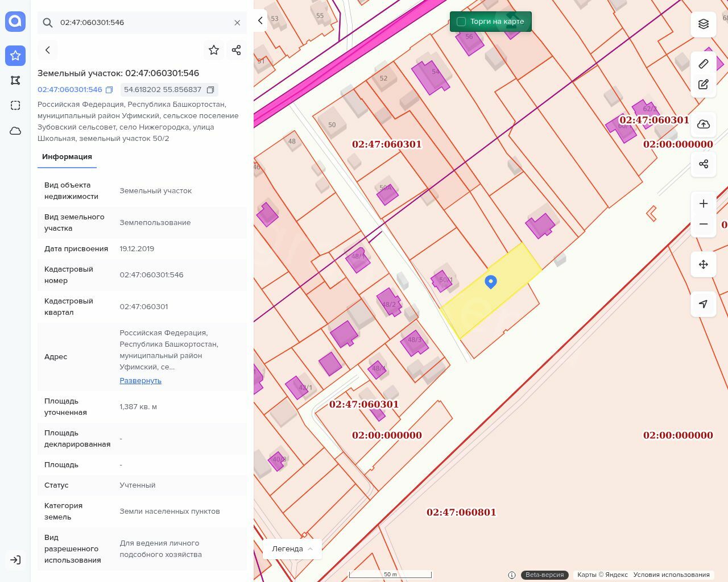Open the cadastral number link 02:47:060301:546
Viewport: 728px width, 582px height.
70,90
